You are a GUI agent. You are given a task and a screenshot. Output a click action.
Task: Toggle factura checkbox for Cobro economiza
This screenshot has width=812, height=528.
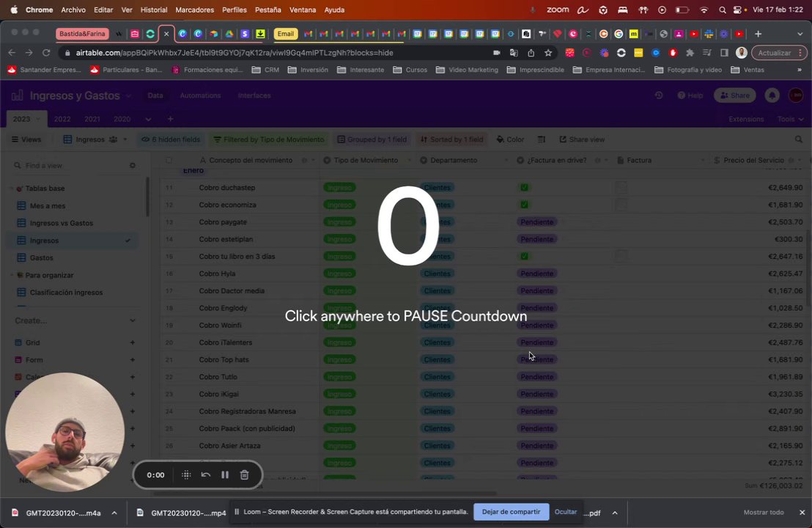coord(524,205)
